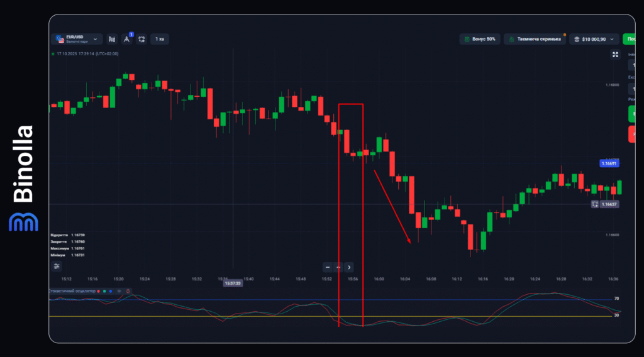Open chart settings sliders icon
This screenshot has width=644, height=357.
(x=57, y=266)
